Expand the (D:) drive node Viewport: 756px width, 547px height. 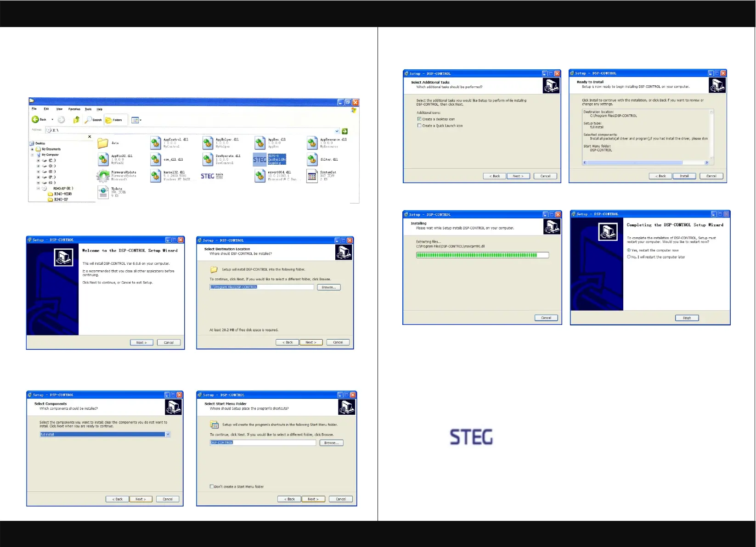pos(38,166)
